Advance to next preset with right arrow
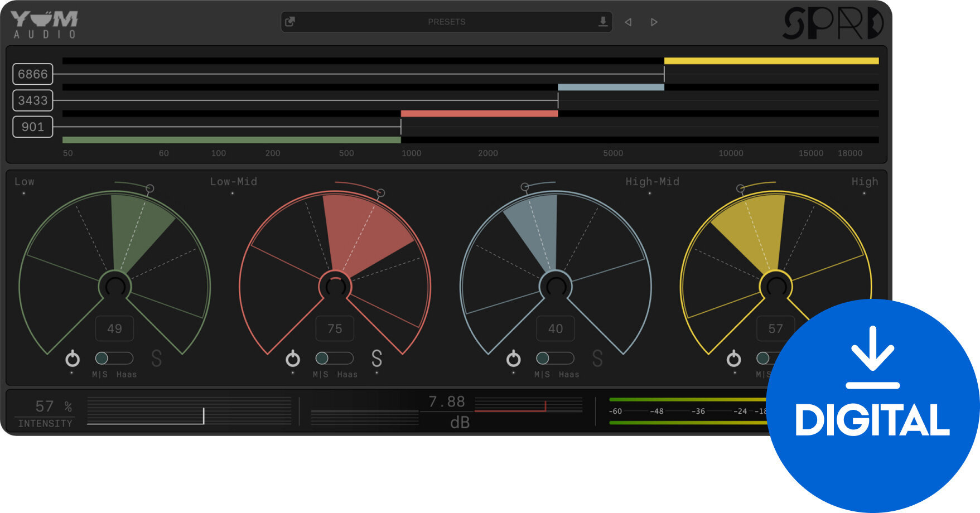The width and height of the screenshot is (980, 513). [654, 22]
